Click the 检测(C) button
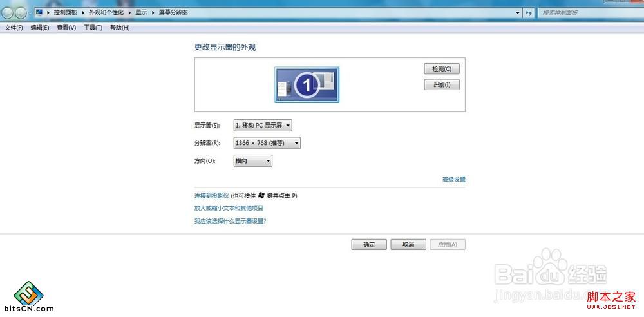Viewport: 644px width, 317px height. pyautogui.click(x=442, y=69)
